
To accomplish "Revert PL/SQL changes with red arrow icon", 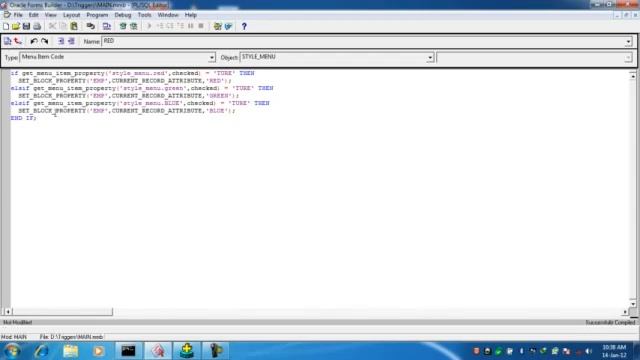I will click(x=18, y=41).
